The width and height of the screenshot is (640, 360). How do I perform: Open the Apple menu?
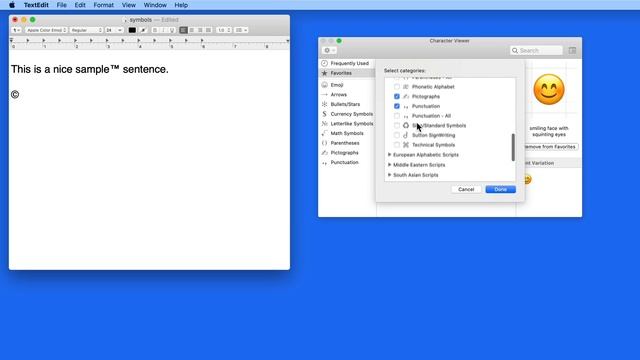point(12,5)
